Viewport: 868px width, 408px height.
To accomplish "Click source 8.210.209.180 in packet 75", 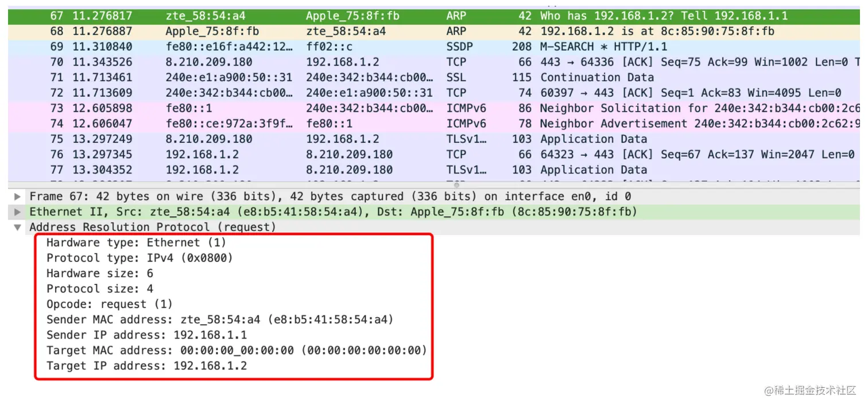I will point(208,139).
